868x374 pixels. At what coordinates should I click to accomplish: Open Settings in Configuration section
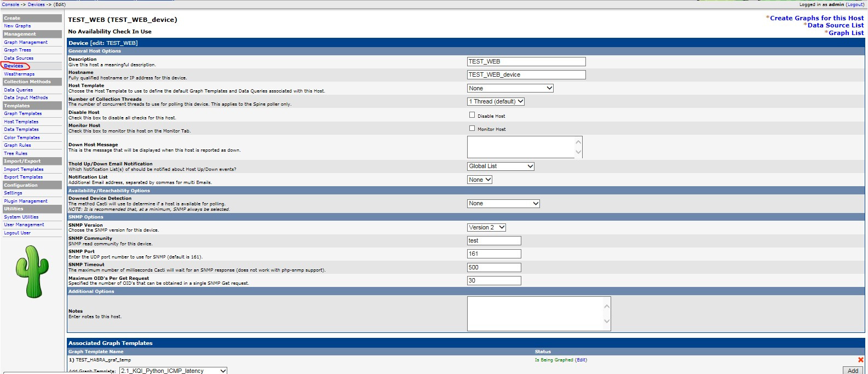click(13, 193)
